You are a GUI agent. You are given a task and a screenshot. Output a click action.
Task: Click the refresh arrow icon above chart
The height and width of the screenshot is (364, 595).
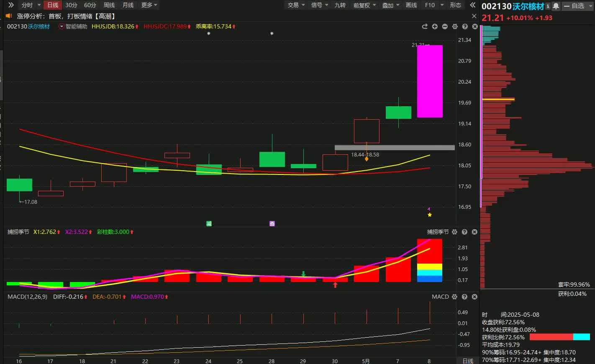tap(425, 26)
